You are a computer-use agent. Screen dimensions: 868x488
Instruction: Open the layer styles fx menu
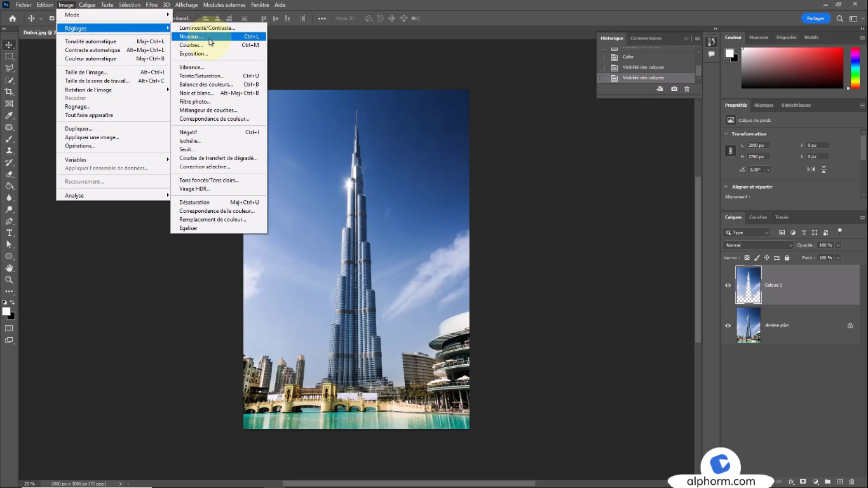click(x=790, y=482)
